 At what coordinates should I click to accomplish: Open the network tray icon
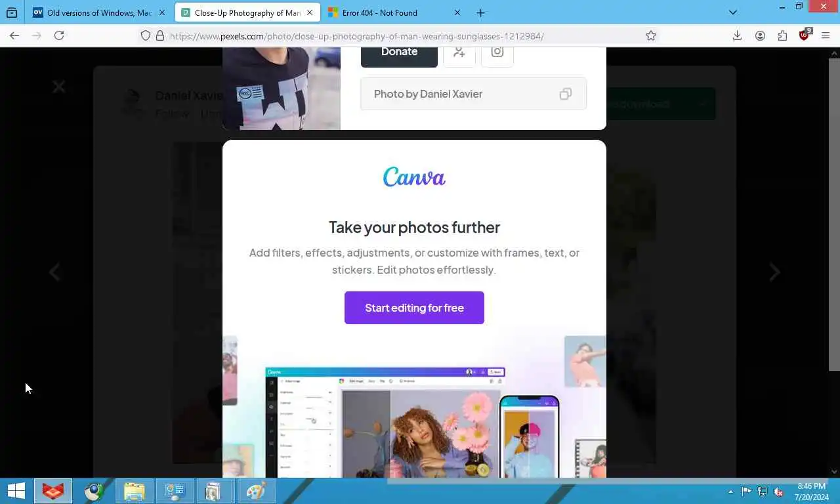tap(763, 492)
